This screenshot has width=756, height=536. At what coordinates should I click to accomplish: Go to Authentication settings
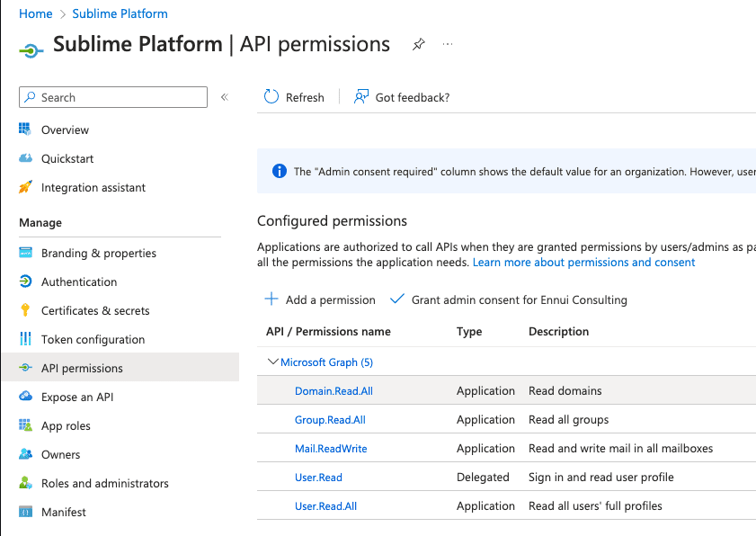coord(79,281)
